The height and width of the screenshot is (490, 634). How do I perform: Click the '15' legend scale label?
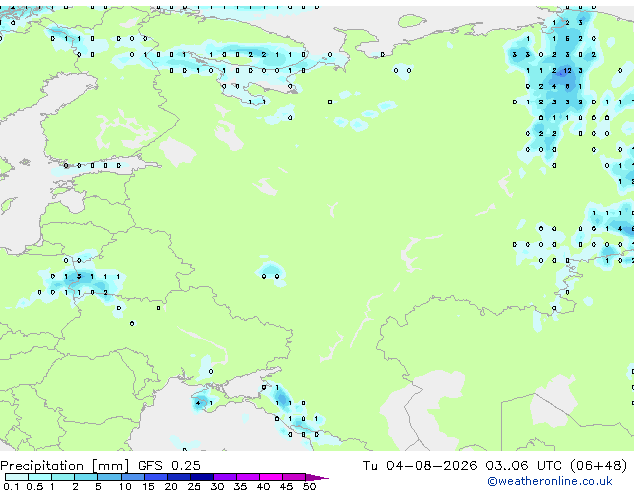point(148,486)
